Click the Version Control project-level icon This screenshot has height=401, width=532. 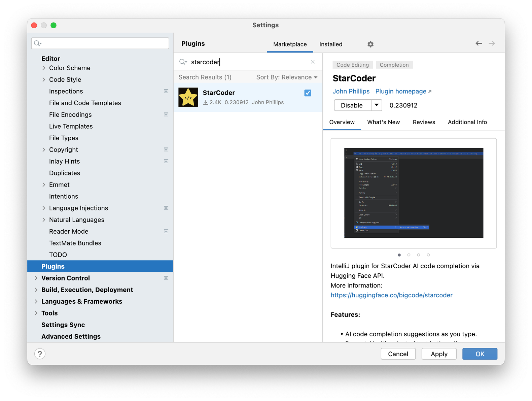pyautogui.click(x=166, y=278)
